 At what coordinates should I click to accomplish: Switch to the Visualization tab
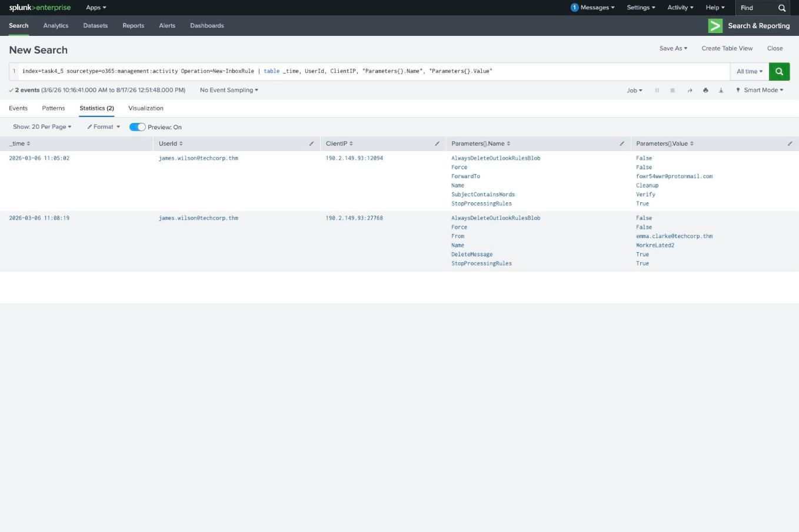146,108
